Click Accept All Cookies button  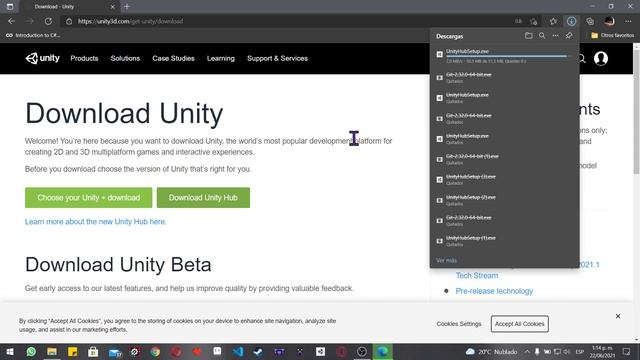click(x=520, y=324)
